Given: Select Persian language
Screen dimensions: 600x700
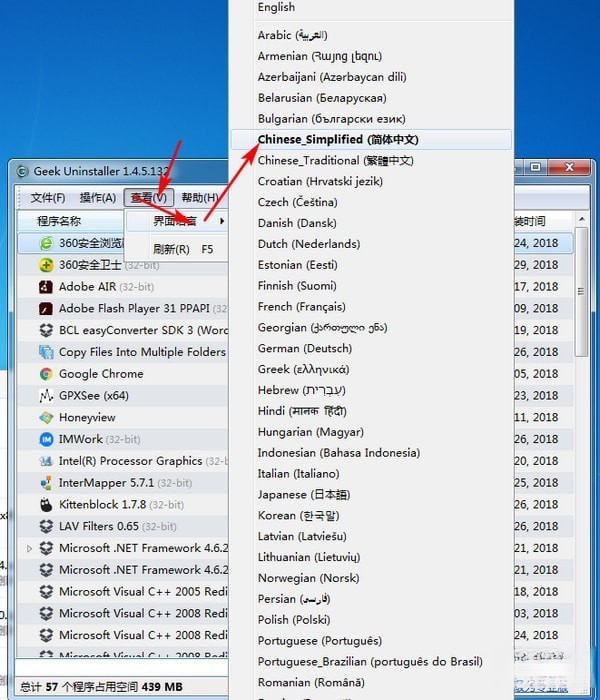Looking at the screenshot, I should coord(371,599).
